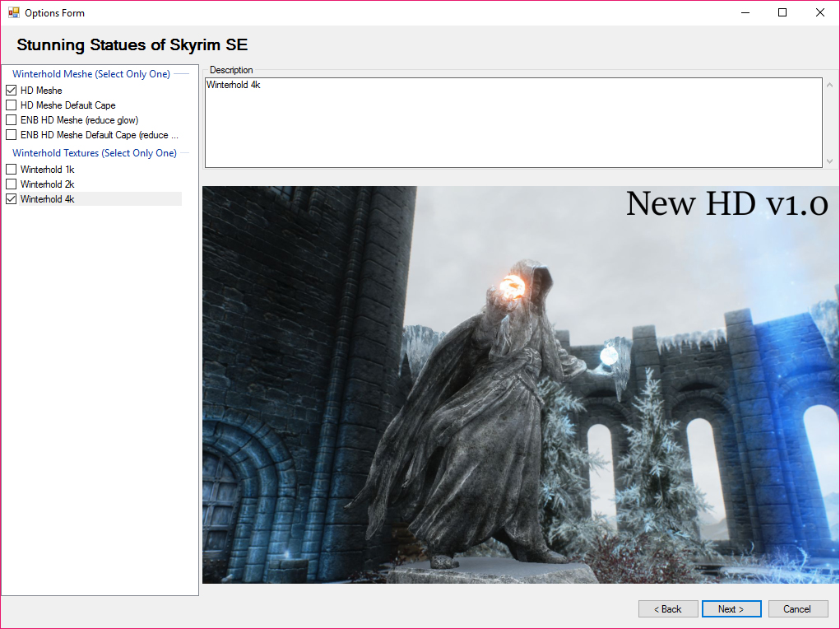840x629 pixels.
Task: Go to the previous page with Back
Action: point(668,609)
